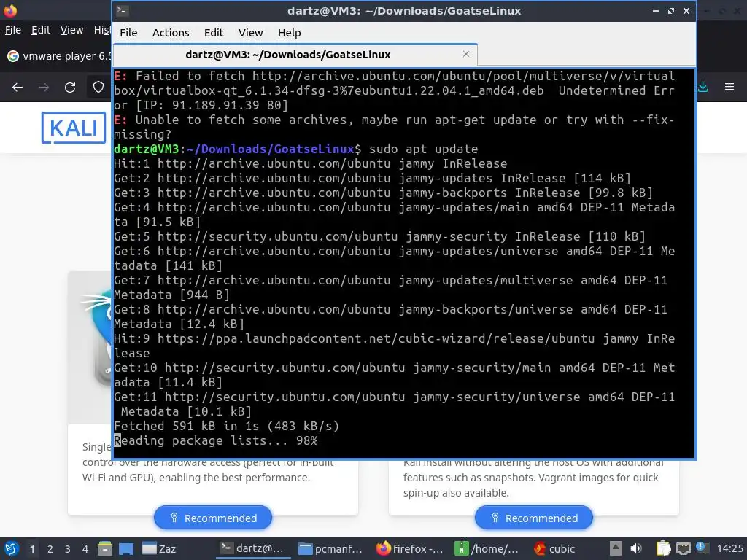Screen dimensions: 747x560
Task: Click the 'Reading package lists... 98%' line
Action: 216,440
